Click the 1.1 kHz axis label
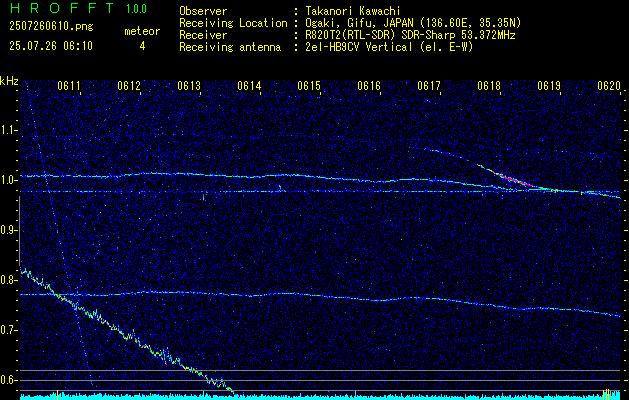629x400 pixels. [x=7, y=130]
